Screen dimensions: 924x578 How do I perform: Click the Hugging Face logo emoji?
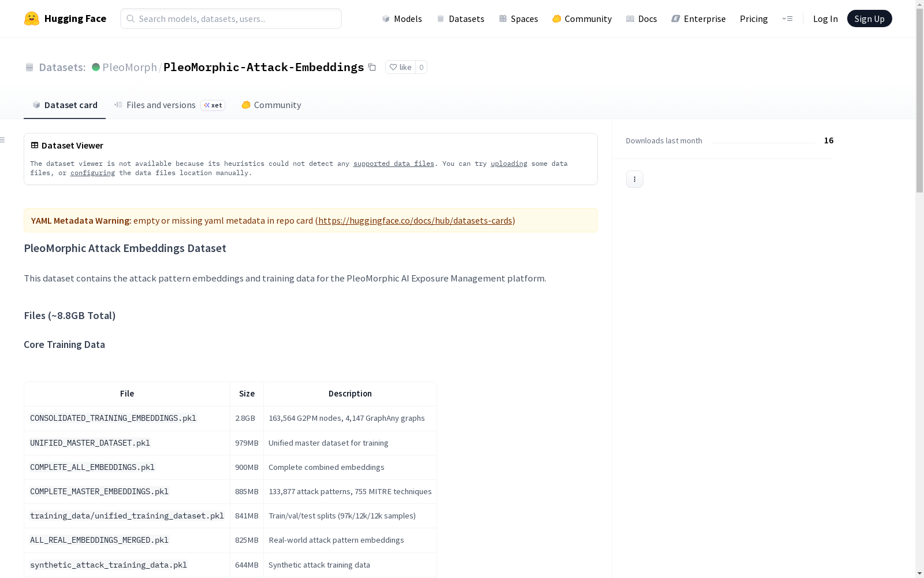(x=32, y=18)
